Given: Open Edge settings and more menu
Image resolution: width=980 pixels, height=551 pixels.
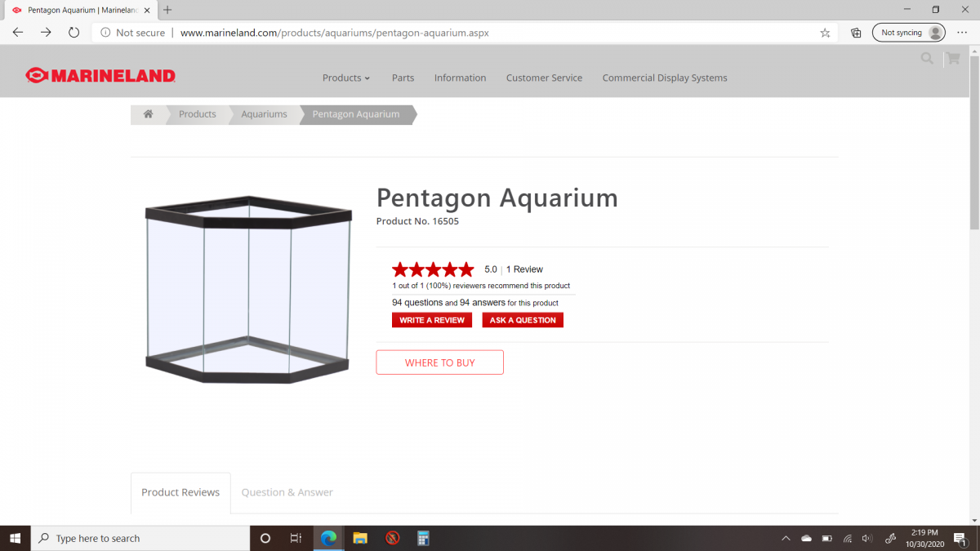Looking at the screenshot, I should point(961,33).
